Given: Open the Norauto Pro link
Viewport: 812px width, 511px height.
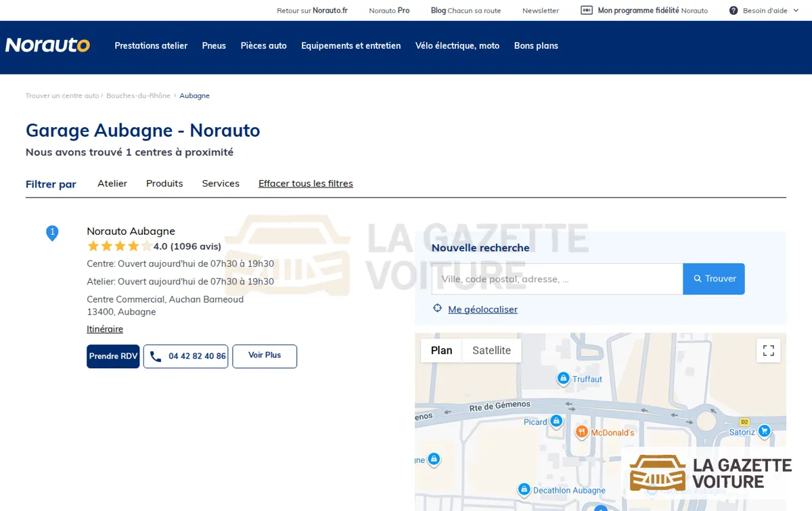Looking at the screenshot, I should [389, 11].
